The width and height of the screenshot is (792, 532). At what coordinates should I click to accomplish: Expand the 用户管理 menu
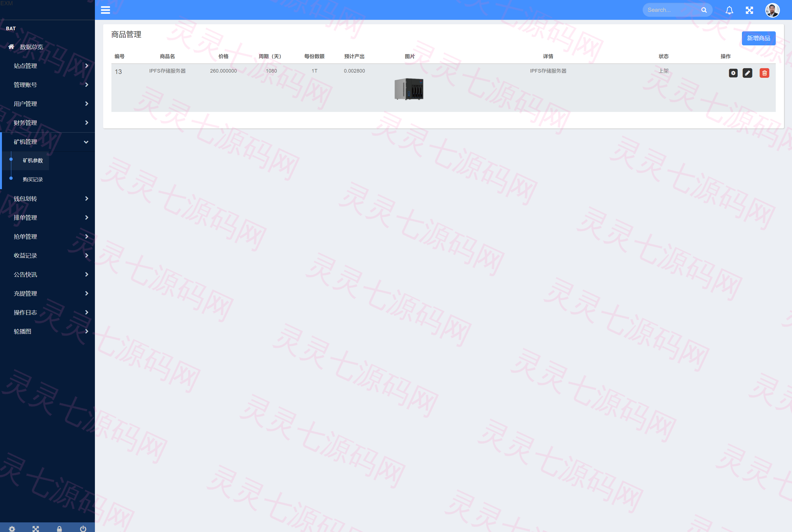[x=48, y=104]
